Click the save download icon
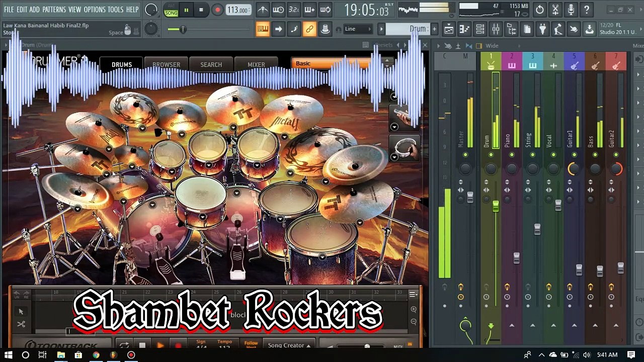This screenshot has width=644, height=362. click(589, 29)
